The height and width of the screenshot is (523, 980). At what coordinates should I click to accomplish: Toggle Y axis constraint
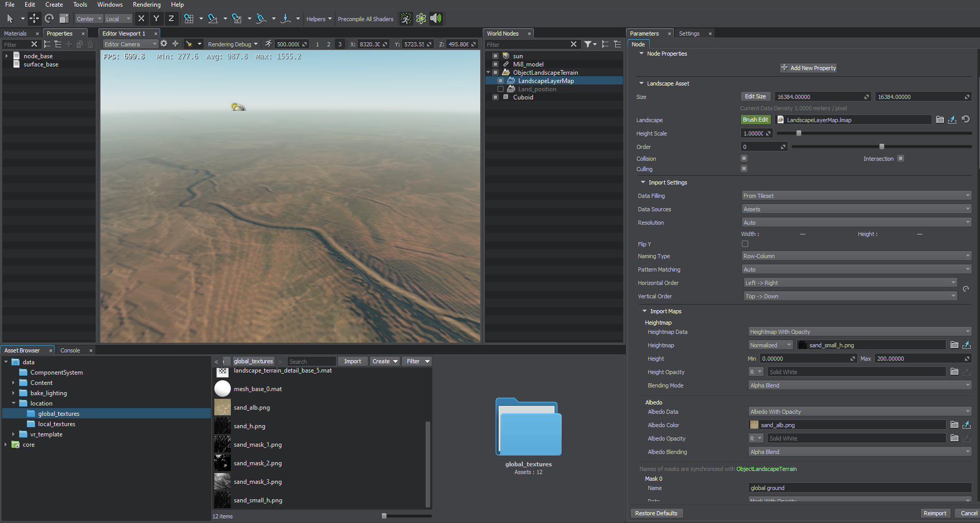click(156, 19)
